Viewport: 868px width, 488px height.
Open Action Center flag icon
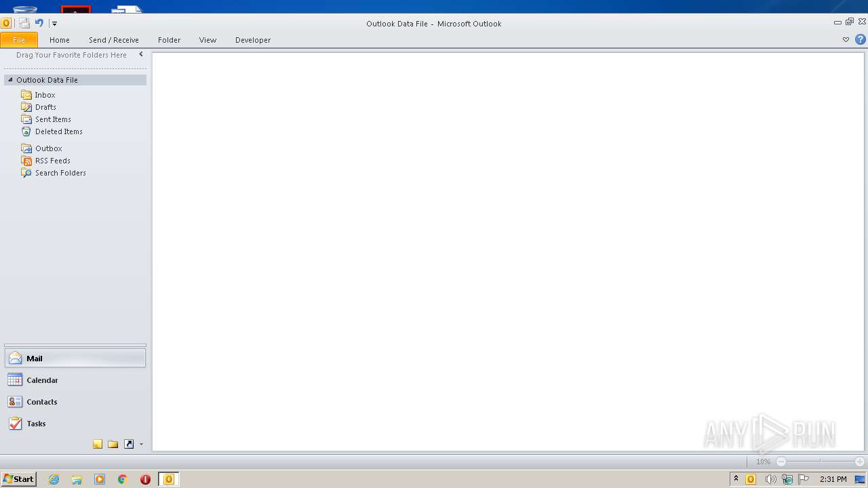804,479
